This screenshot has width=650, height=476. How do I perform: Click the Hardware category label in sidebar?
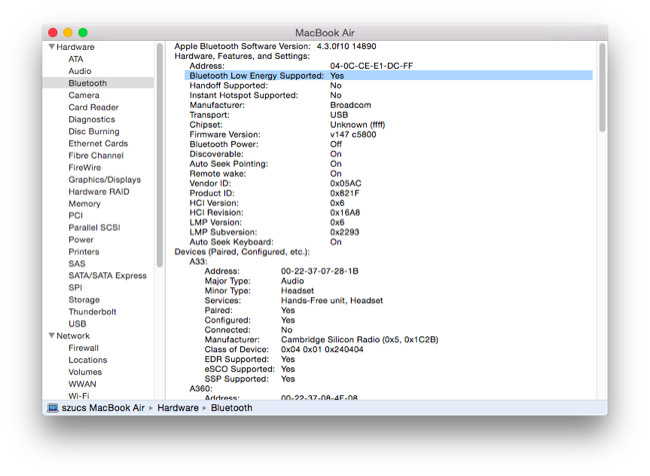pos(75,47)
